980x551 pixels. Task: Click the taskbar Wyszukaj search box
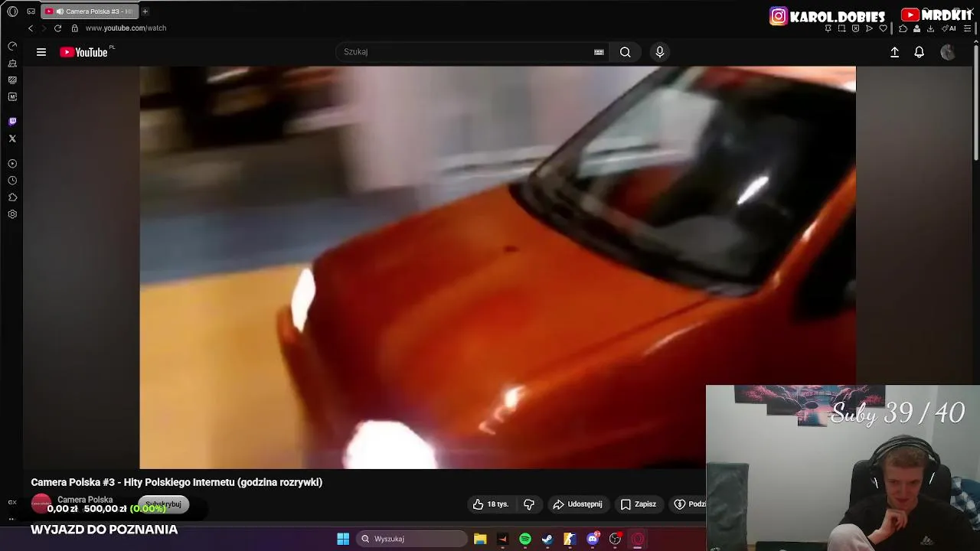pyautogui.click(x=411, y=539)
